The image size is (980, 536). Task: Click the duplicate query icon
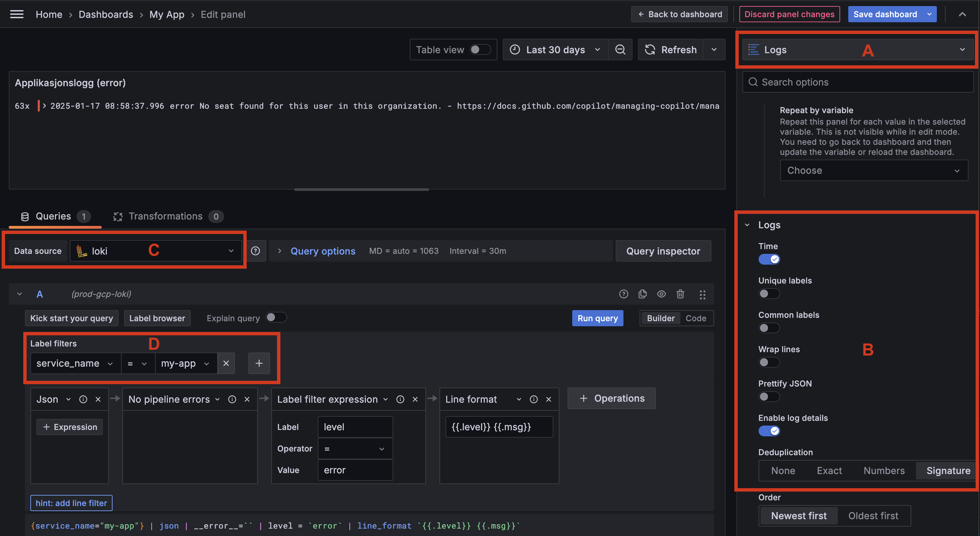pyautogui.click(x=642, y=294)
